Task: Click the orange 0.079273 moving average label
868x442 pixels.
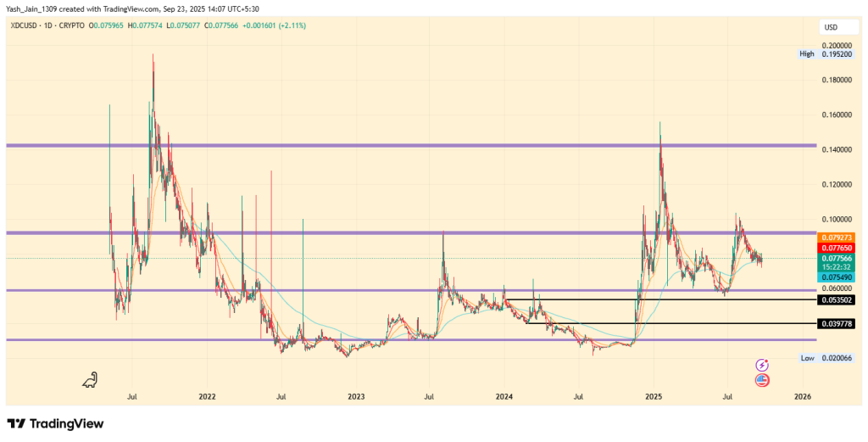Action: tap(835, 237)
